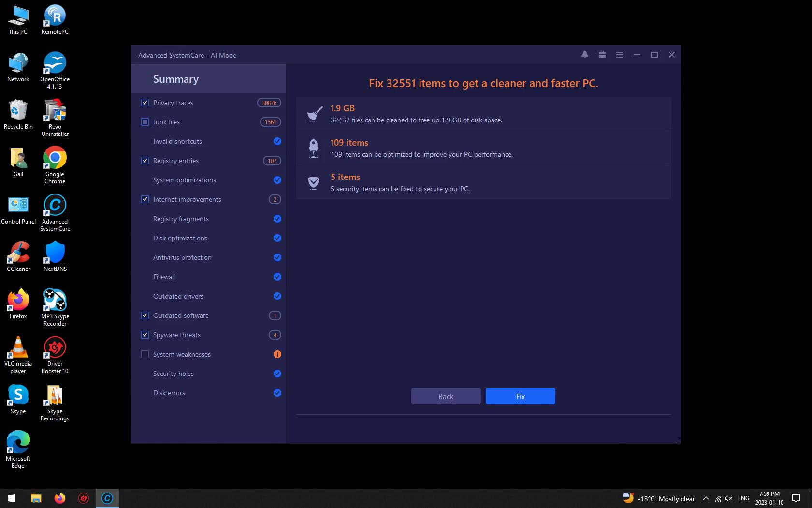Click the blue checkmark beside Disk errors

coord(277,393)
